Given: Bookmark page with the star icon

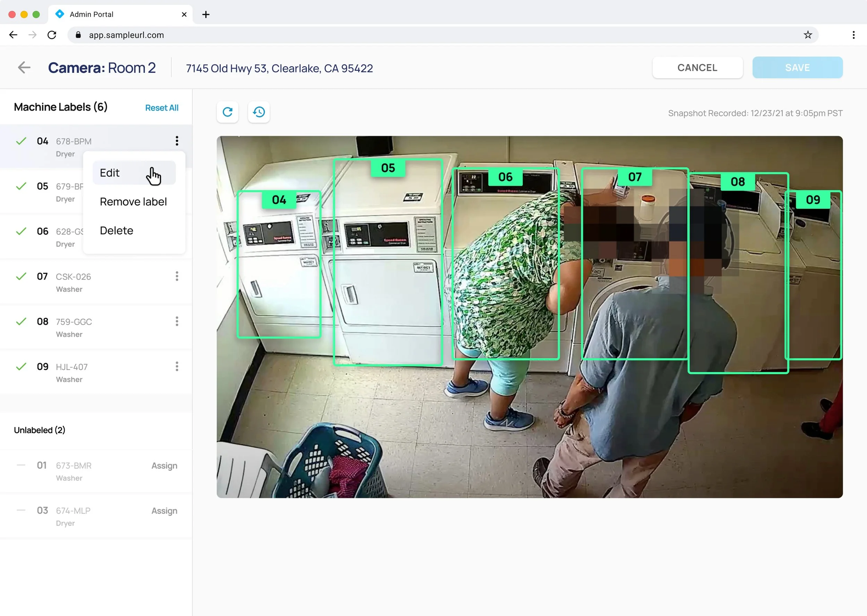Looking at the screenshot, I should pyautogui.click(x=807, y=35).
